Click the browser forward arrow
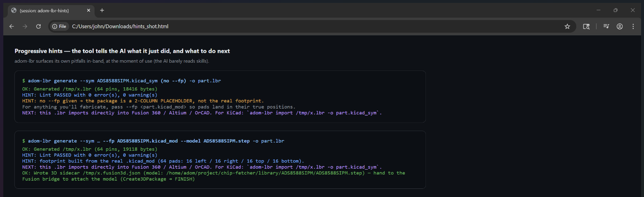644x197 pixels. [x=25, y=27]
